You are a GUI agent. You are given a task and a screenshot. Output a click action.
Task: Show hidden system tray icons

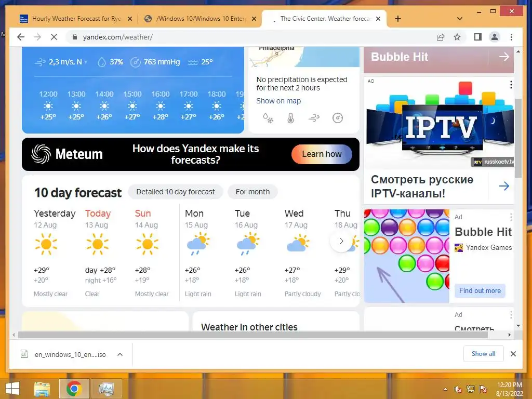445,389
